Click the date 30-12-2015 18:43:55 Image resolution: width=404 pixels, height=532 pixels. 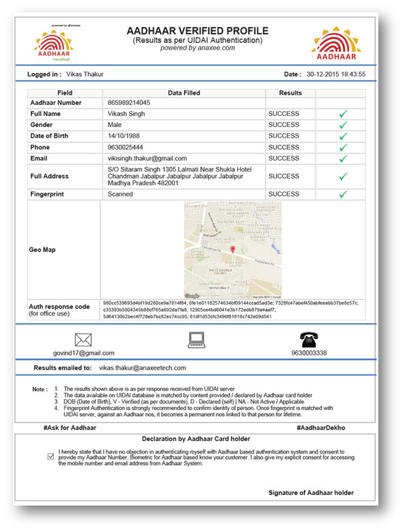pos(336,75)
